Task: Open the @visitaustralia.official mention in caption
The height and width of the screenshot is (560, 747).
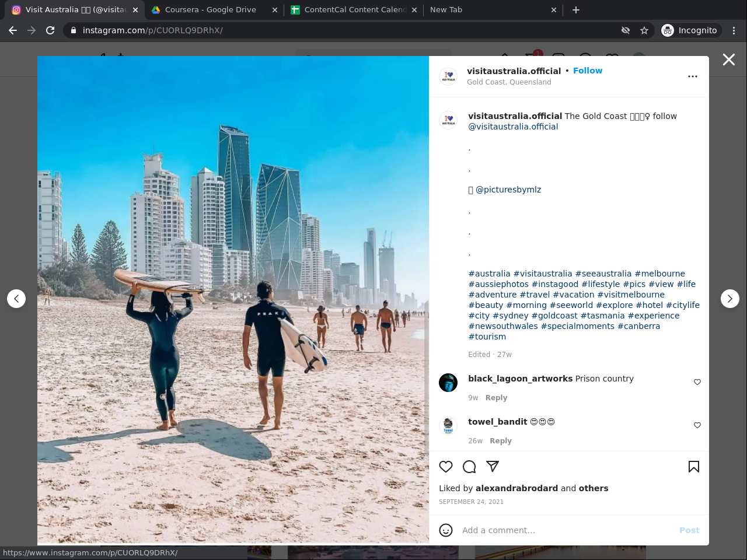Action: [x=513, y=127]
